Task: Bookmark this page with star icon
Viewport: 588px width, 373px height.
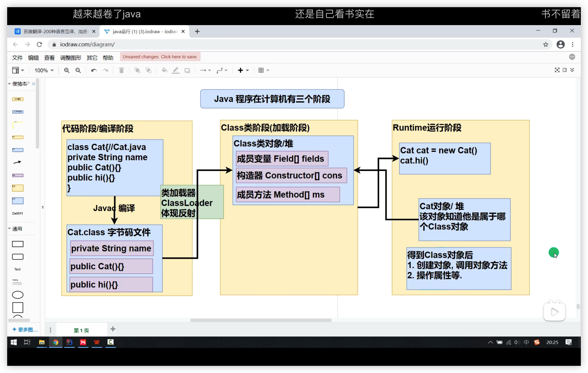Action: click(x=546, y=44)
